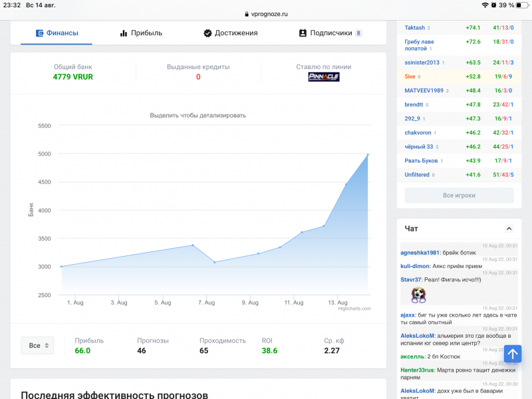Image resolution: width=532 pixels, height=399 pixels.
Task: Click the person icon beside Подписчики
Action: pyautogui.click(x=303, y=33)
